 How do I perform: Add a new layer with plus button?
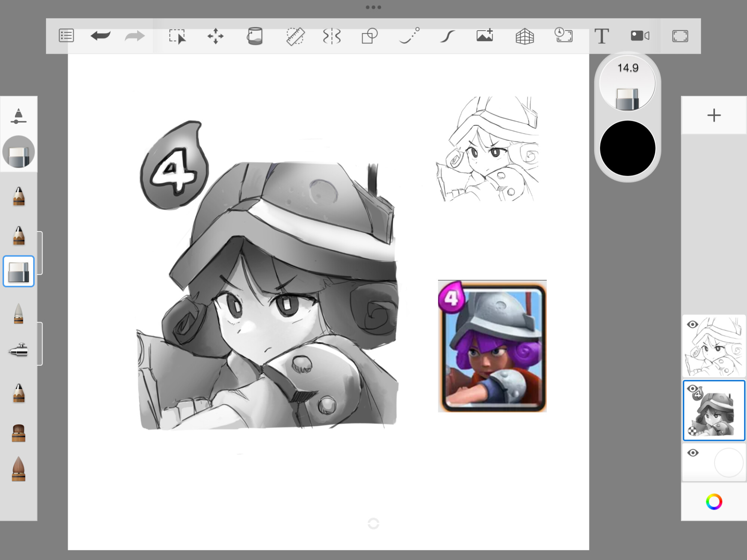[714, 115]
